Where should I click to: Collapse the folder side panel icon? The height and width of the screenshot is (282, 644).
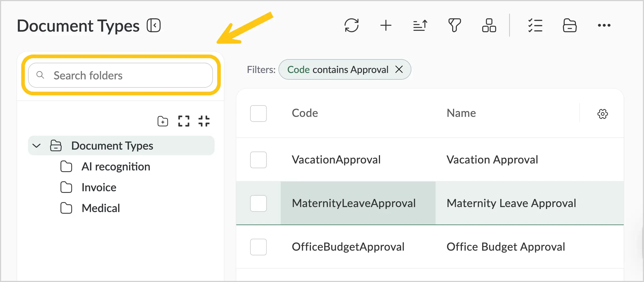[154, 26]
